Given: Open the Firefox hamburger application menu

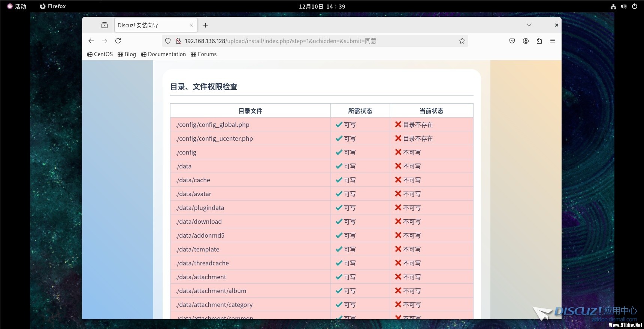Looking at the screenshot, I should point(553,41).
